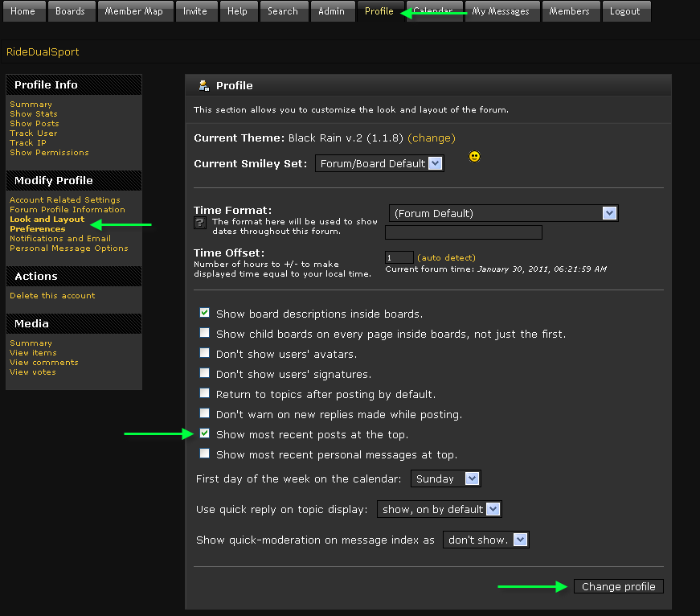Open the Member Map tab
Image resolution: width=700 pixels, height=616 pixels.
[x=133, y=11]
